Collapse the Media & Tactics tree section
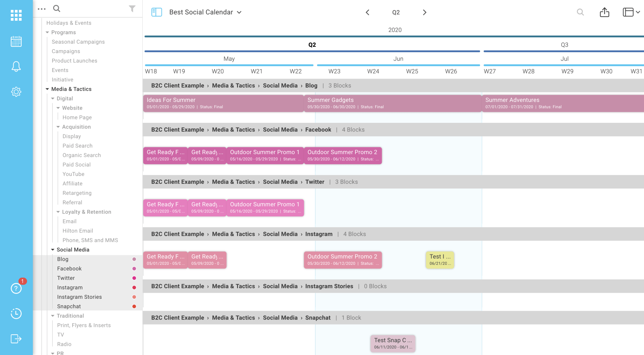644x355 pixels. point(47,89)
